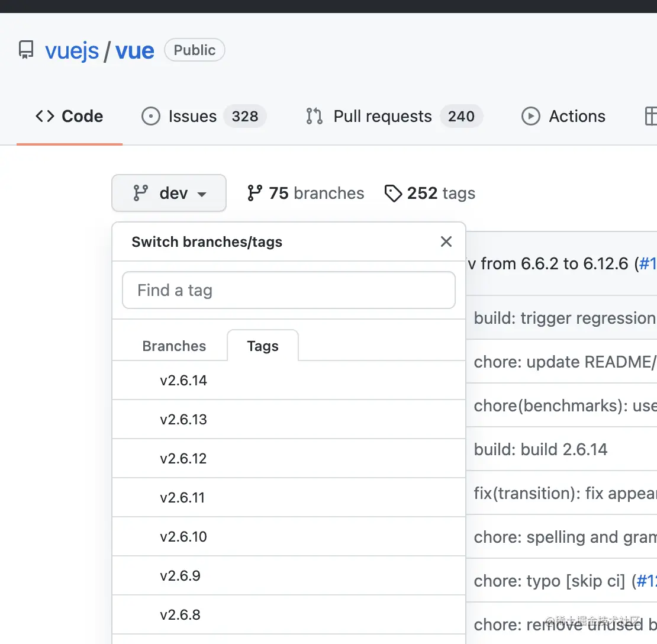Click the 328 issues counter
The image size is (657, 644).
(x=245, y=116)
